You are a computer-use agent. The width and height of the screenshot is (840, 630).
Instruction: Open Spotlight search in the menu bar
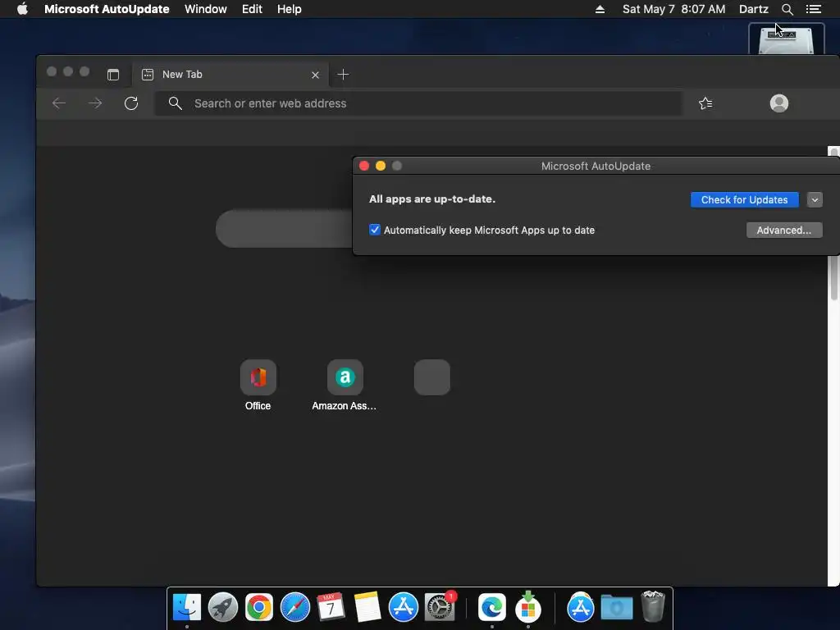(x=787, y=9)
